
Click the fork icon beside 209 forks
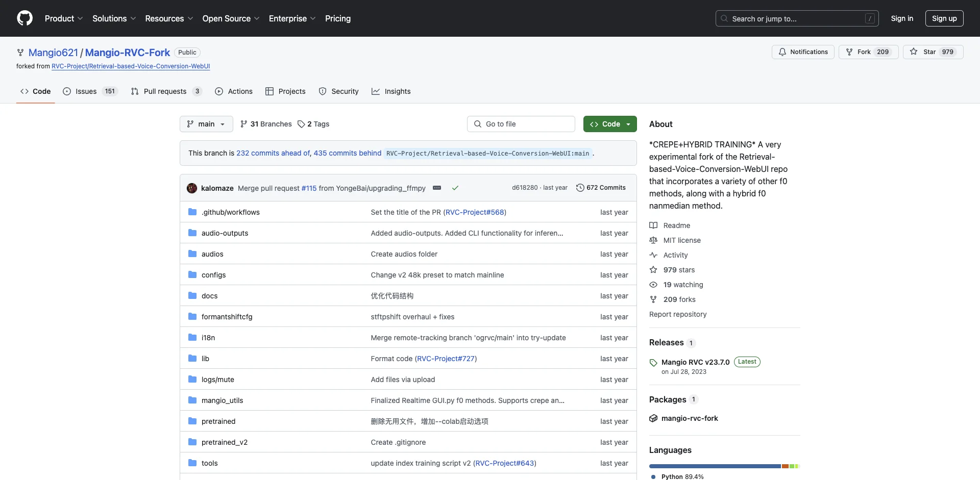coord(653,299)
